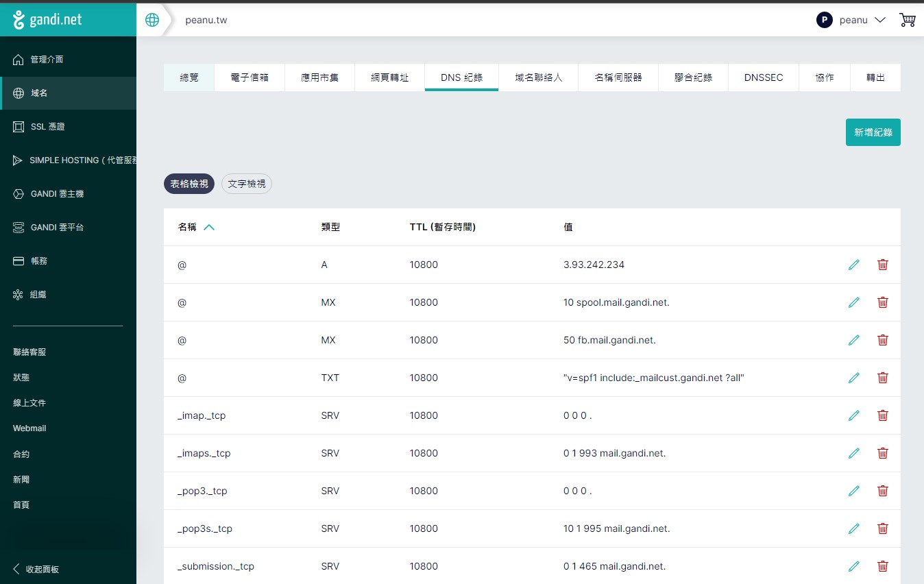The height and width of the screenshot is (584, 924).
Task: Click the 線上文件 link
Action: coord(29,403)
